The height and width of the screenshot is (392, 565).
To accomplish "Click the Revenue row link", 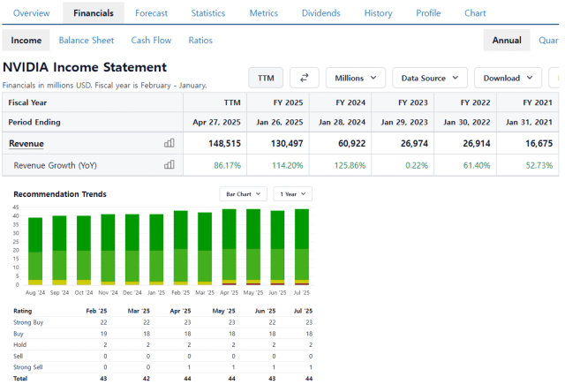I will pos(26,143).
